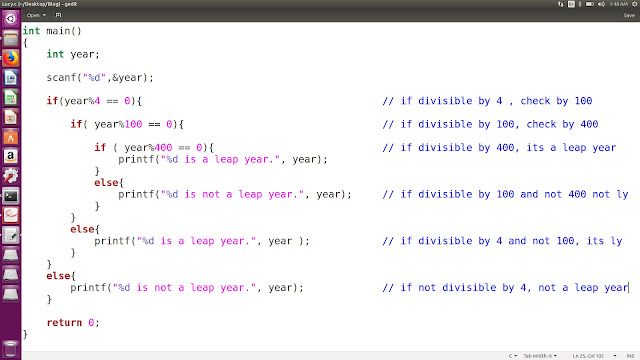
Task: Click comment 'if divisible by 4 , check by 100'
Action: click(487, 101)
